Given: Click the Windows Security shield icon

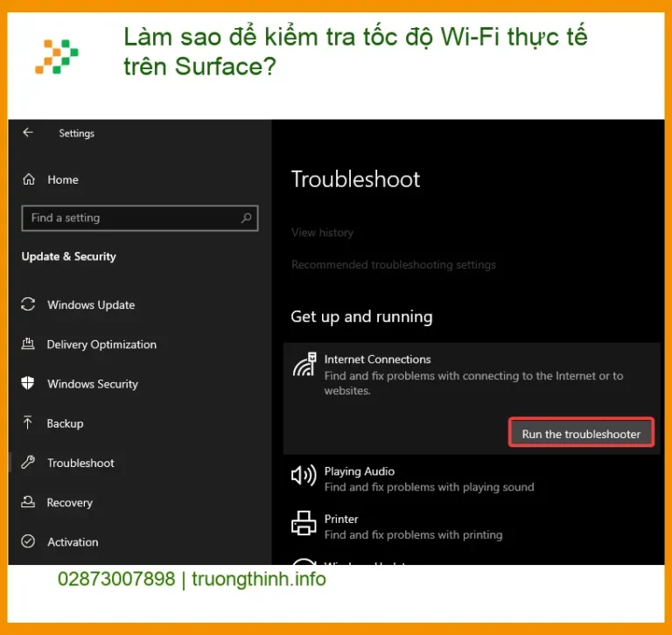Looking at the screenshot, I should point(28,383).
